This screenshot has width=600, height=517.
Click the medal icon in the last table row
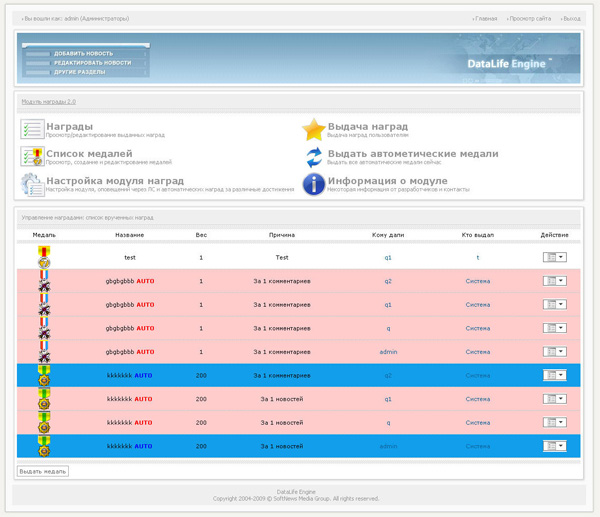click(x=44, y=446)
